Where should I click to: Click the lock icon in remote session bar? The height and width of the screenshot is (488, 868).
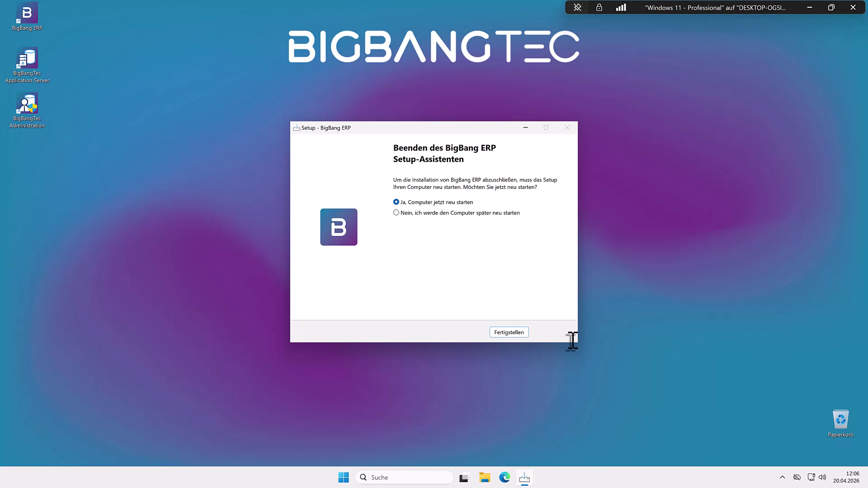point(599,7)
